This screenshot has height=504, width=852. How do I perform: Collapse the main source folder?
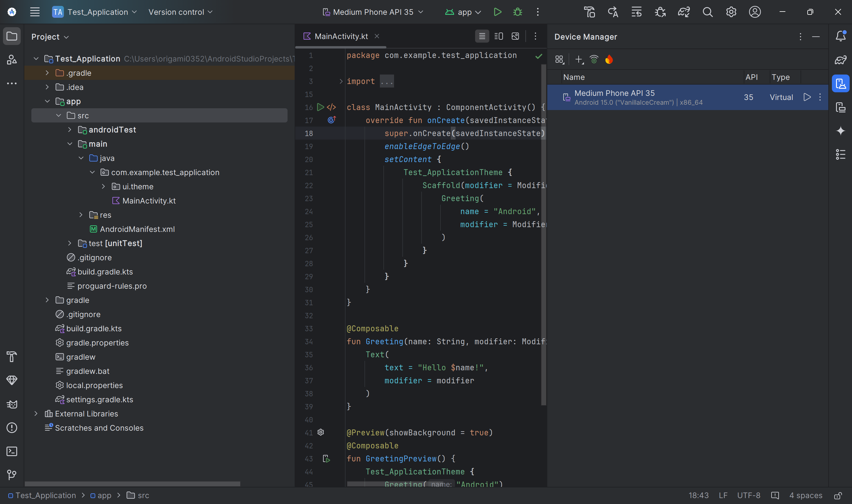[x=70, y=144]
